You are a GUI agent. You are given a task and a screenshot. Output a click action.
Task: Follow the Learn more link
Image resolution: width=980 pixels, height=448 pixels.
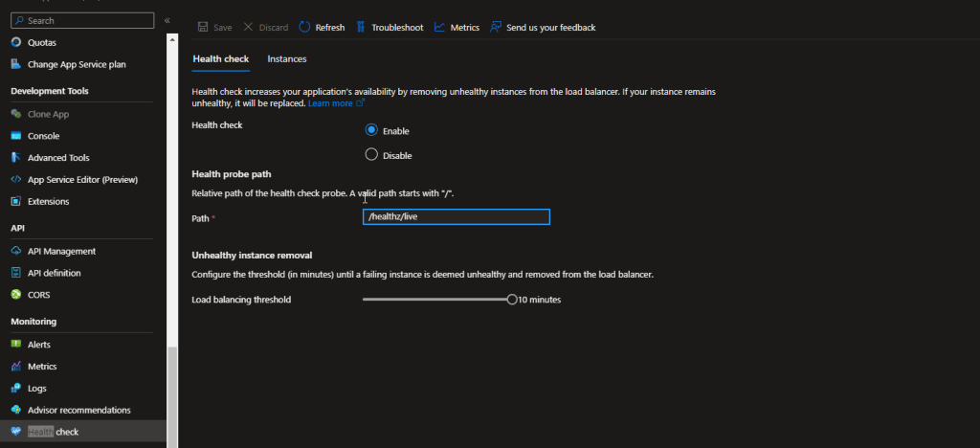330,103
